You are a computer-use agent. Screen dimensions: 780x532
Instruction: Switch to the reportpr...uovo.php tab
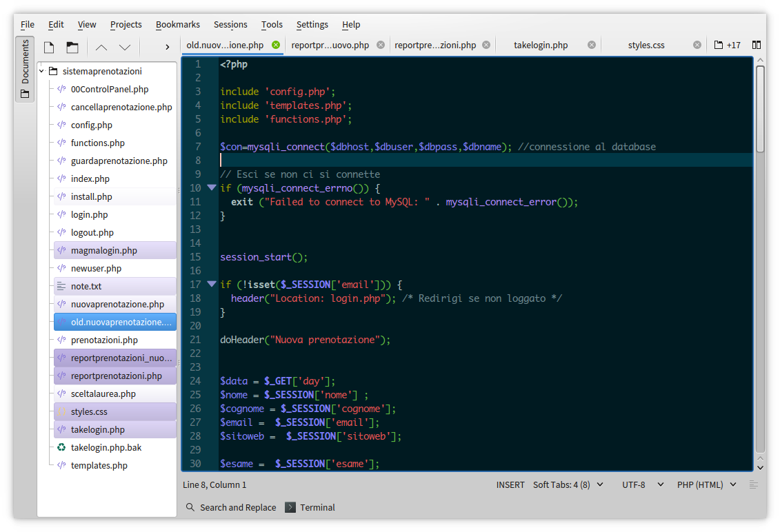click(x=330, y=45)
